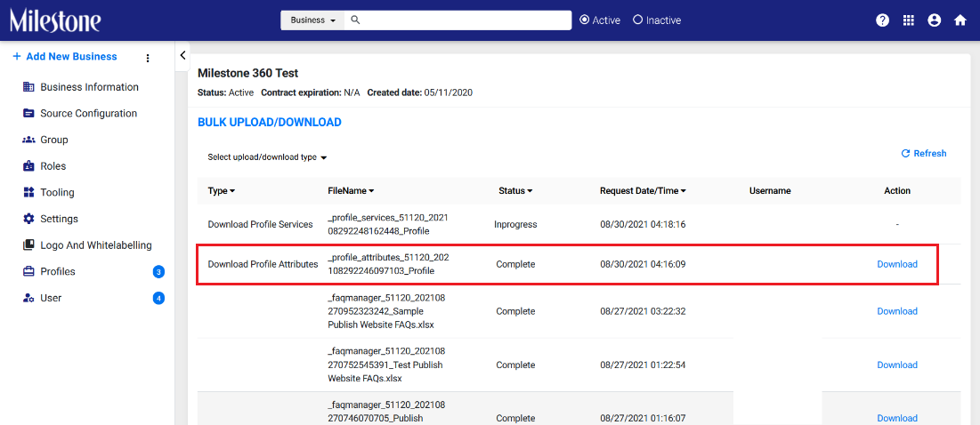Click the Inprogress status cell
The image size is (980, 425).
(515, 224)
